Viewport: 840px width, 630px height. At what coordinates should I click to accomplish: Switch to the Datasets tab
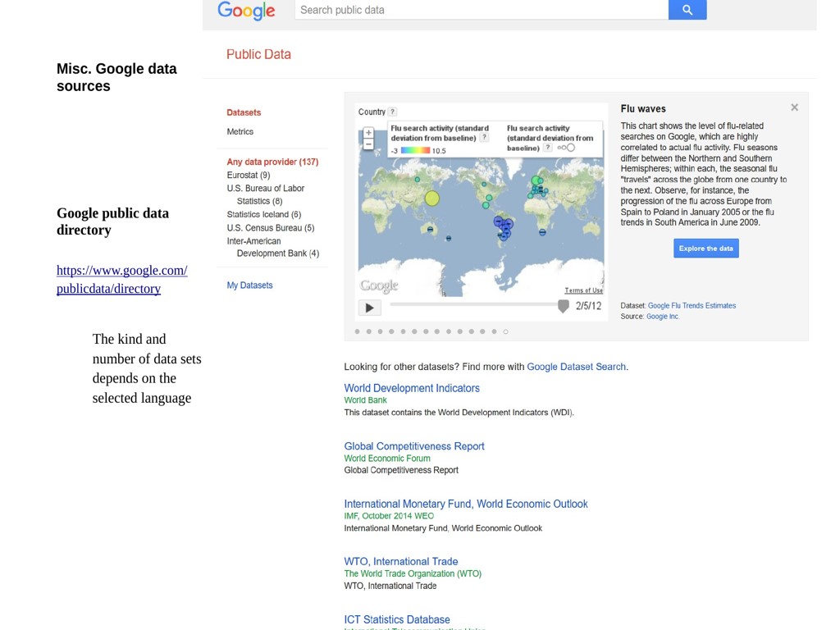coord(244,112)
